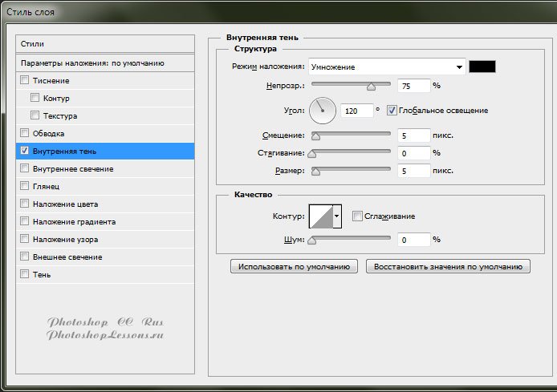Click Использовать по умолчанию button
Screen dimensions: 557x392
point(294,267)
